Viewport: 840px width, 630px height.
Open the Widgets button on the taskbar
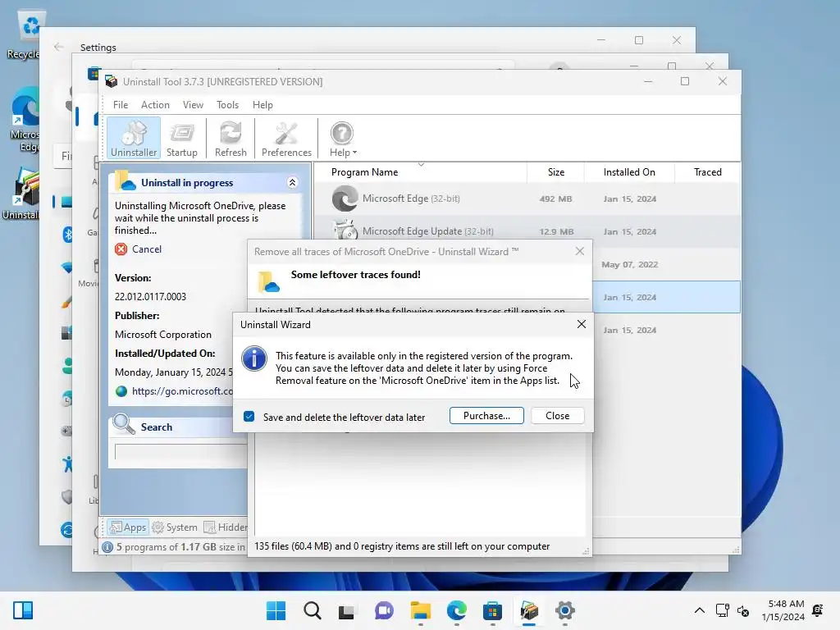[23, 610]
